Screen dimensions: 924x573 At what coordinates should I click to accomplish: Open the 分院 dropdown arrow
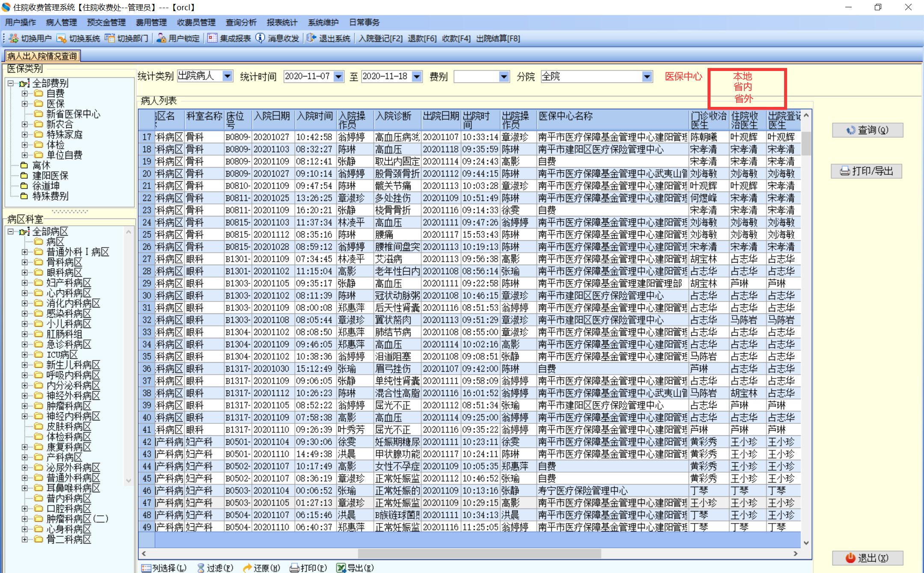tap(647, 77)
